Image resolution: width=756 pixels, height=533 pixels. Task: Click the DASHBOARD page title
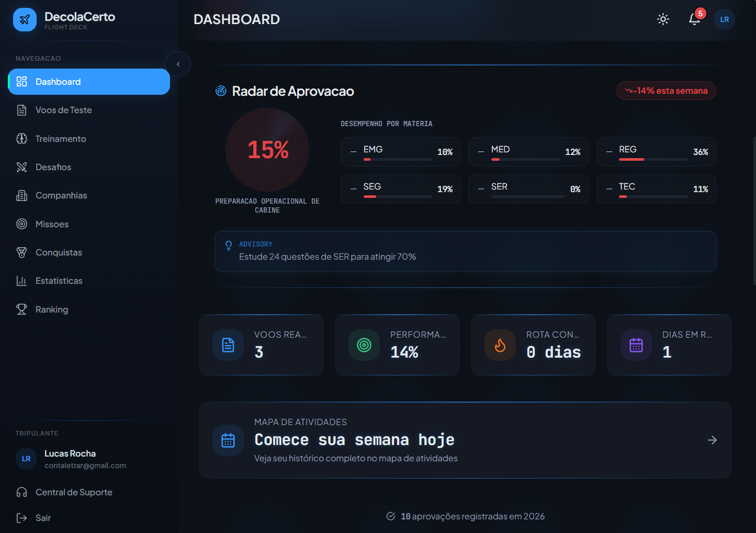[x=236, y=19]
